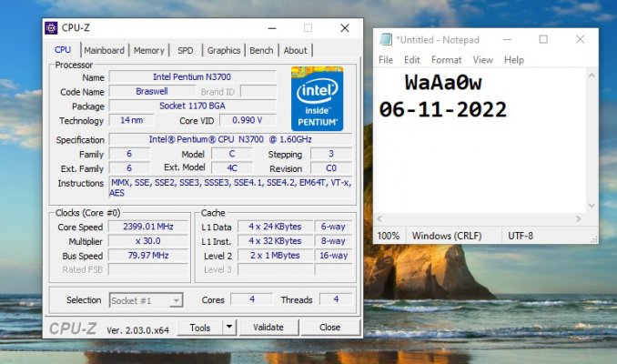Click the Level 2 16-way field
The width and height of the screenshot is (617, 364).
tap(333, 256)
